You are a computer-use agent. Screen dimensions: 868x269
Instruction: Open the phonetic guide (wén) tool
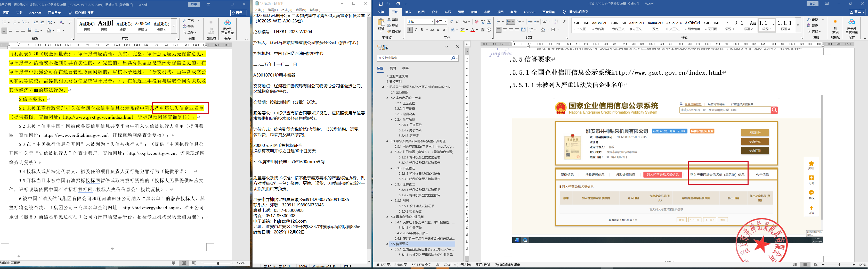483,22
